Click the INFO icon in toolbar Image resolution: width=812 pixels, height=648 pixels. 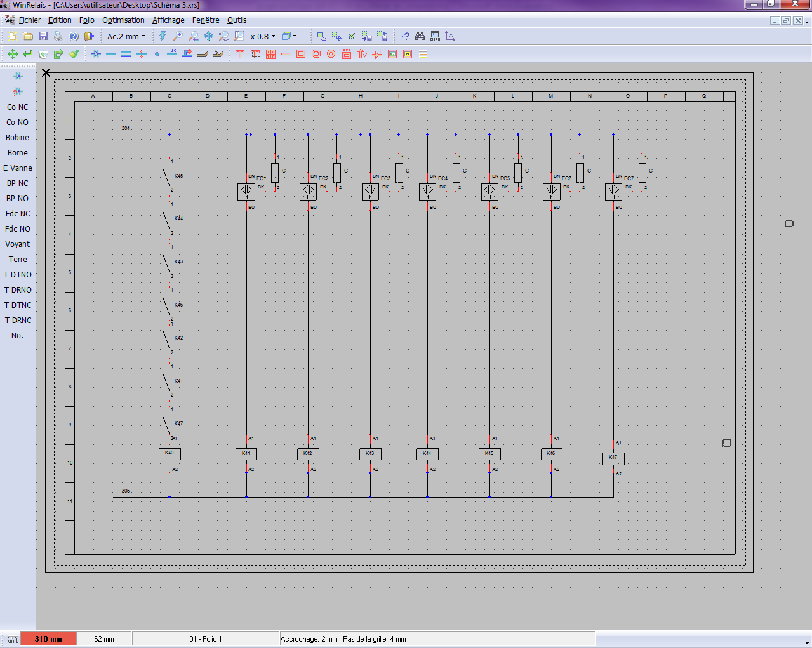(435, 36)
